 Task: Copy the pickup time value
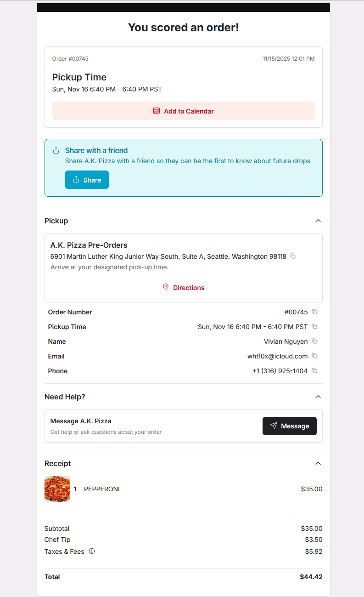tap(314, 326)
